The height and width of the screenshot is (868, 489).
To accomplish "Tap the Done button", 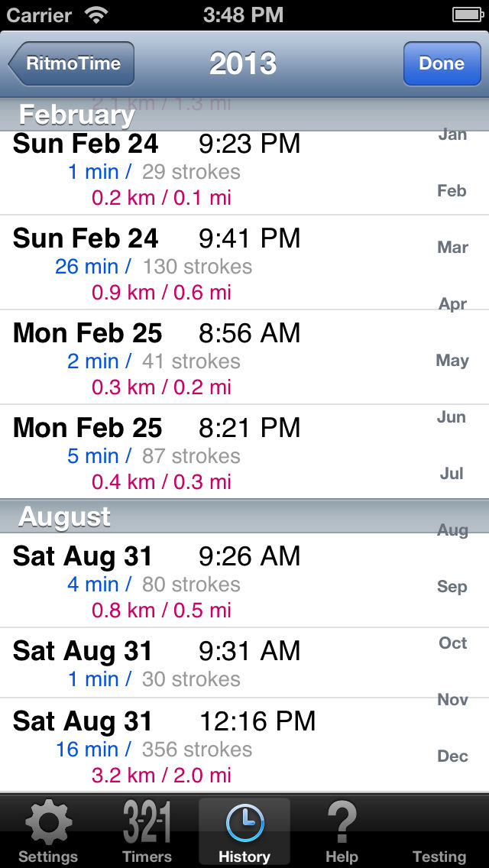I will (442, 63).
